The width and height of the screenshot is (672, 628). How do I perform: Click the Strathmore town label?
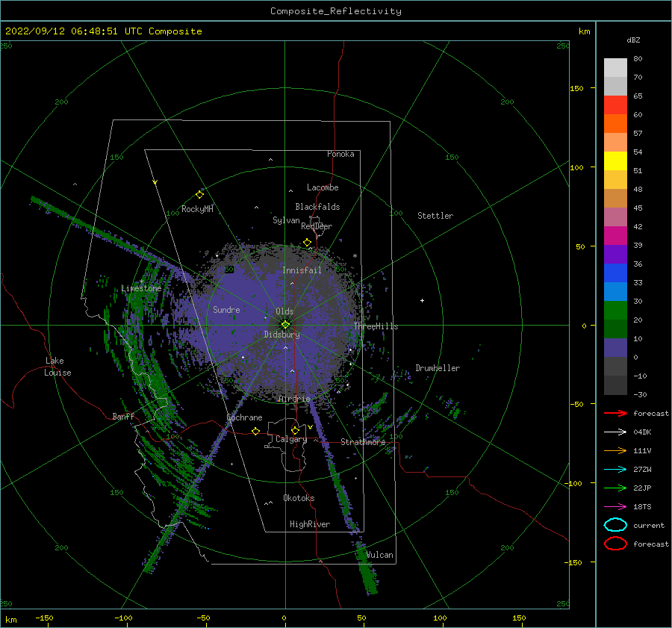pos(363,442)
